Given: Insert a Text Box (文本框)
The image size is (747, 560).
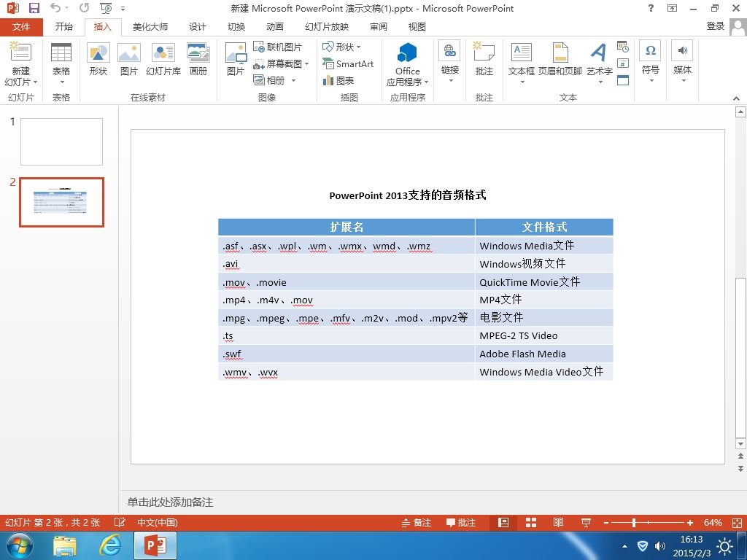Looking at the screenshot, I should pos(521,63).
